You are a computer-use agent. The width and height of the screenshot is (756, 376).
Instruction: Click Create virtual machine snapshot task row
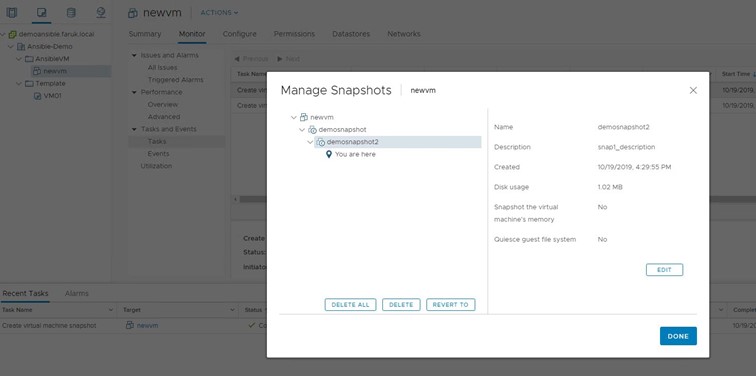pyautogui.click(x=49, y=325)
